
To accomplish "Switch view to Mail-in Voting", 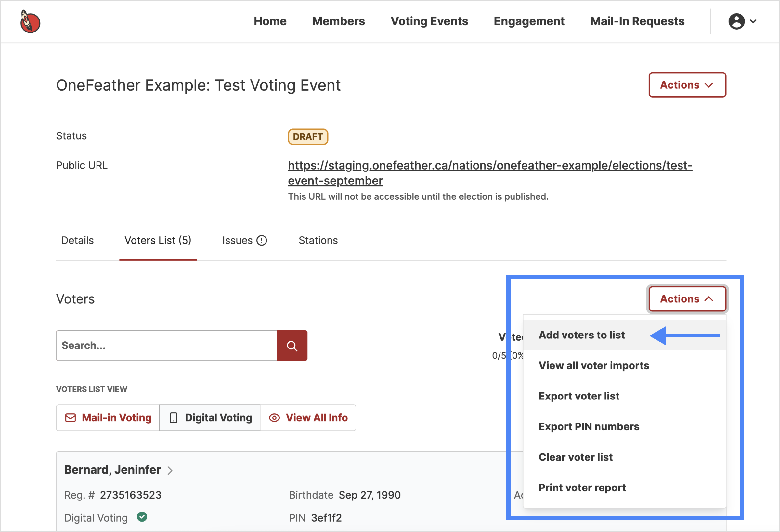I will 108,418.
